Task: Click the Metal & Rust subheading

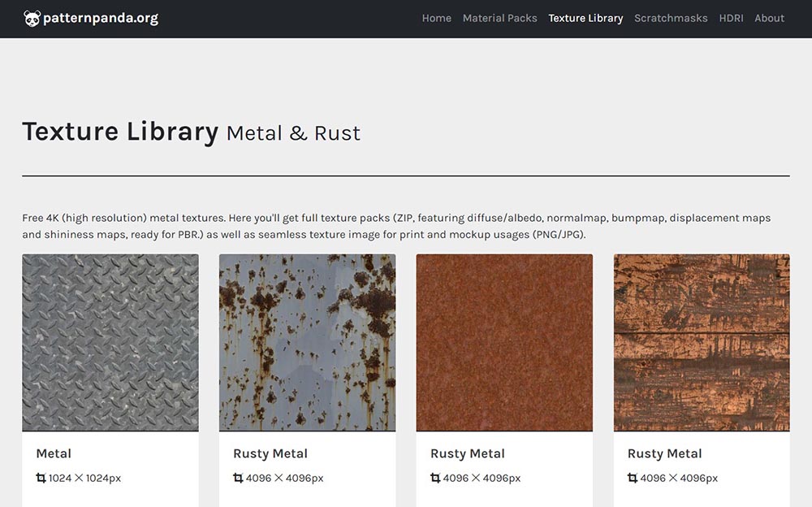Action: pos(293,133)
